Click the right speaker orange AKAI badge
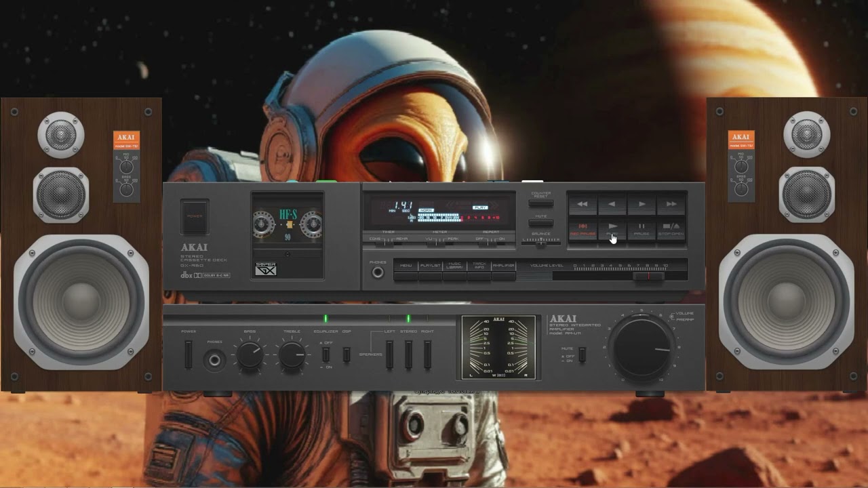The width and height of the screenshot is (868, 488). coord(741,140)
